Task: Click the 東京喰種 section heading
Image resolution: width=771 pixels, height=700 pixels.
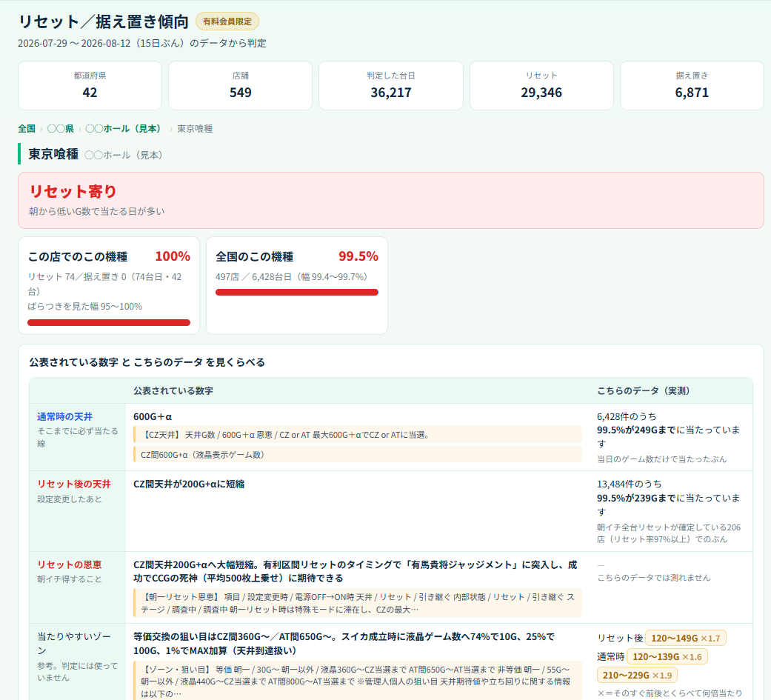Action: [x=53, y=154]
